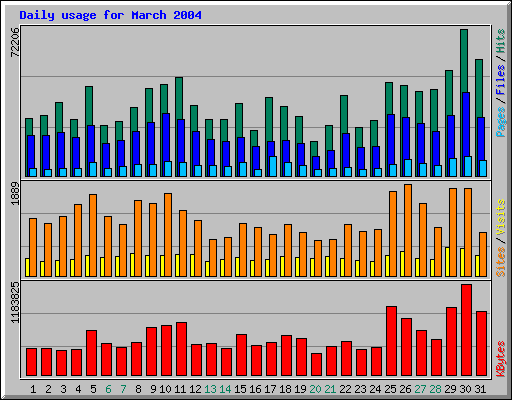Click the orange Sites bar for day 10
Screen dimensions: 512x400
pos(168,235)
